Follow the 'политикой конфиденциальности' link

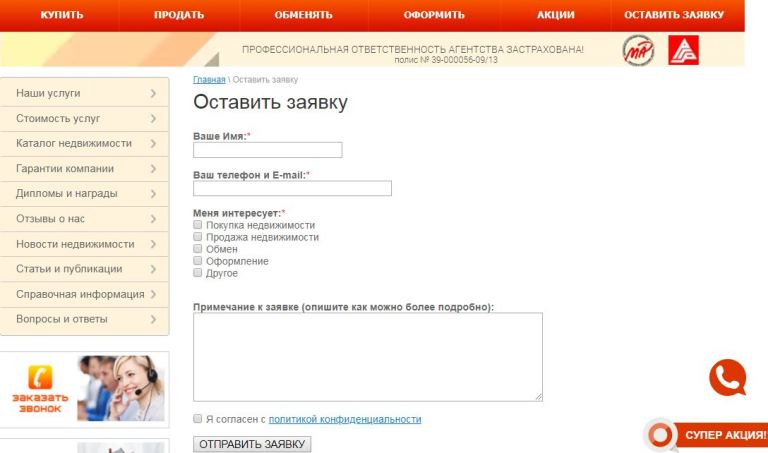pyautogui.click(x=345, y=419)
